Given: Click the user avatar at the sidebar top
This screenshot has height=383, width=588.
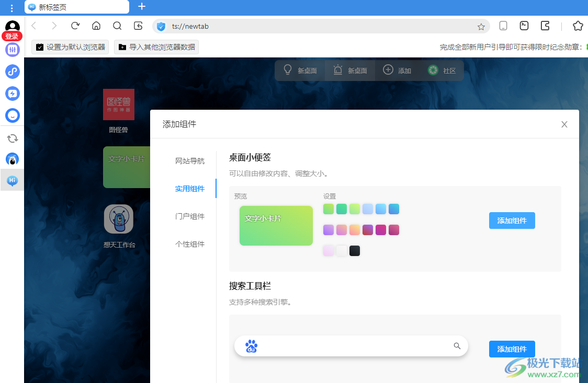Looking at the screenshot, I should click(12, 26).
